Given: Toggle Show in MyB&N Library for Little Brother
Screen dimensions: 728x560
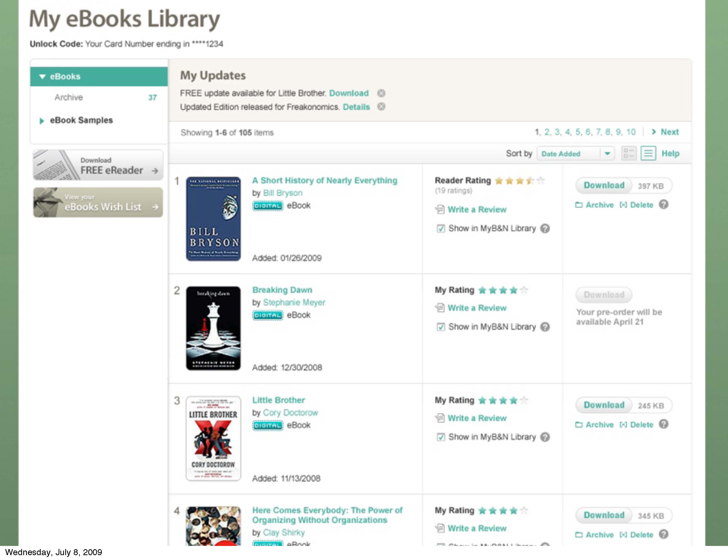Looking at the screenshot, I should [441, 437].
